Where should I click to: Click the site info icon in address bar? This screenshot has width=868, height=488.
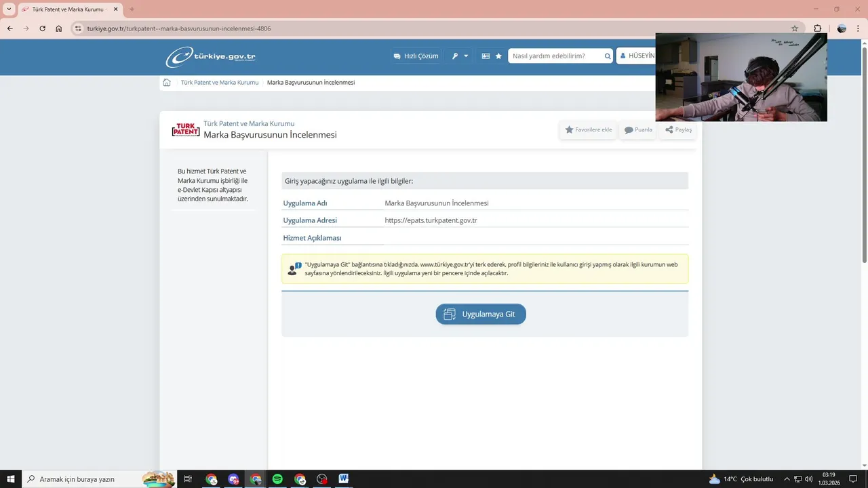coord(78,28)
